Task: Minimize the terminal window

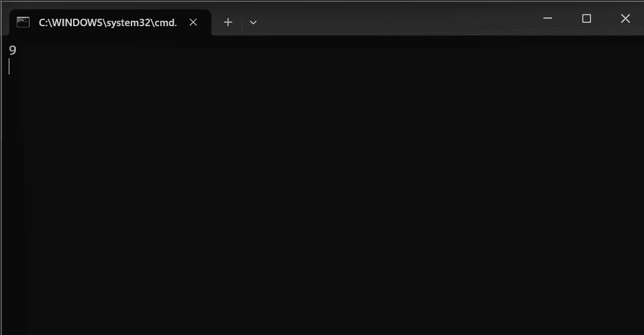Action: (547, 18)
